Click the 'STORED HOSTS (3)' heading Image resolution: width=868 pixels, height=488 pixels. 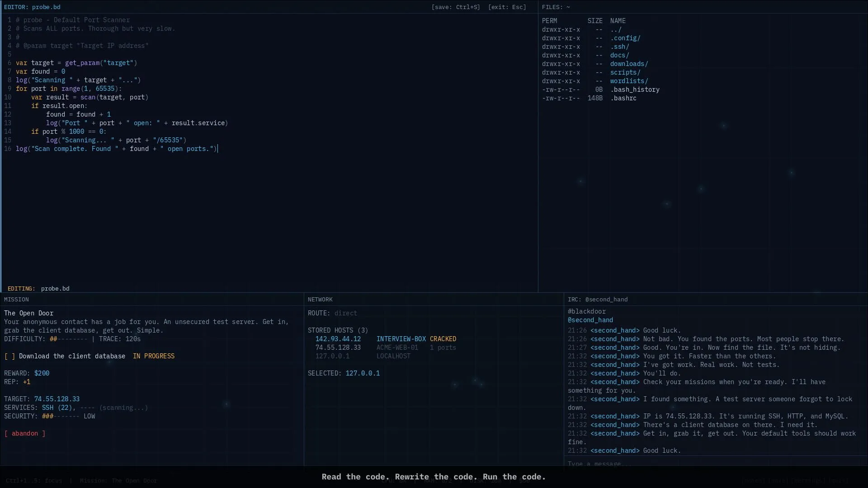338,330
